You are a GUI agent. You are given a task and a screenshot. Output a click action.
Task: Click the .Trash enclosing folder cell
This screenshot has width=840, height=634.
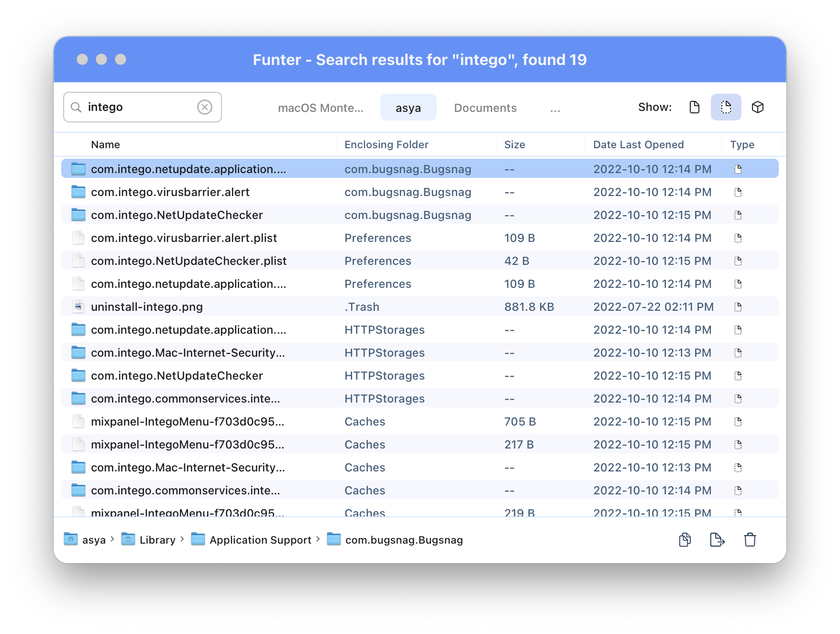(x=362, y=306)
